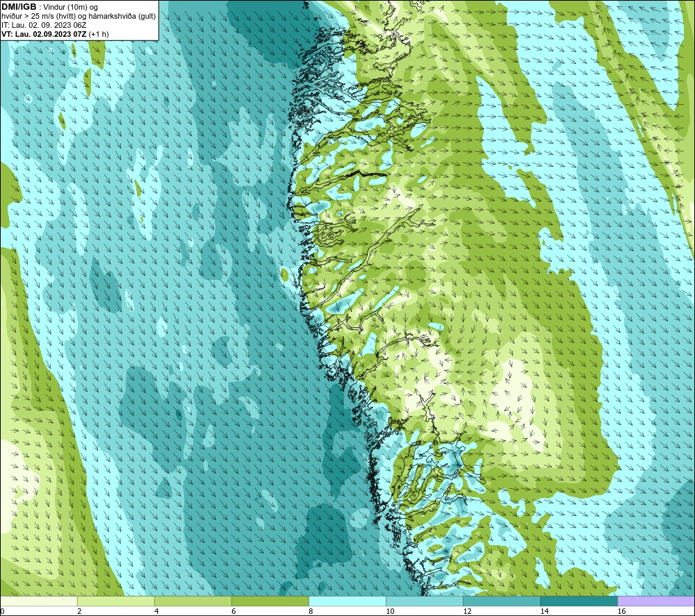Click the 6–8 m/s green legend swatch
695x616 pixels.
(270, 601)
